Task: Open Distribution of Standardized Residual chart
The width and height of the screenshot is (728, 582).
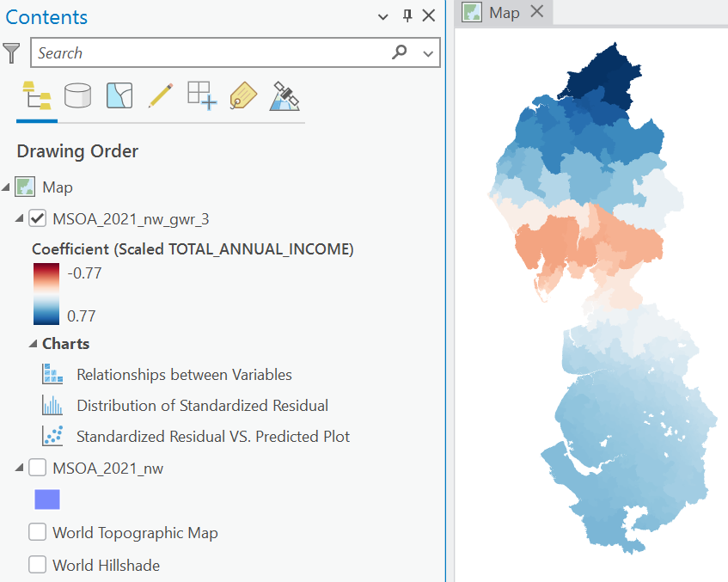Action: [203, 406]
